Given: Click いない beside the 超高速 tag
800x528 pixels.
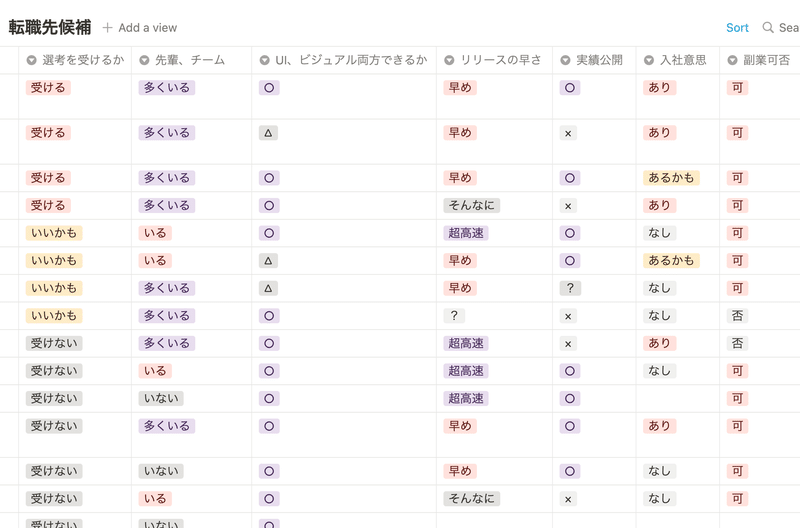Looking at the screenshot, I should pyautogui.click(x=161, y=398).
